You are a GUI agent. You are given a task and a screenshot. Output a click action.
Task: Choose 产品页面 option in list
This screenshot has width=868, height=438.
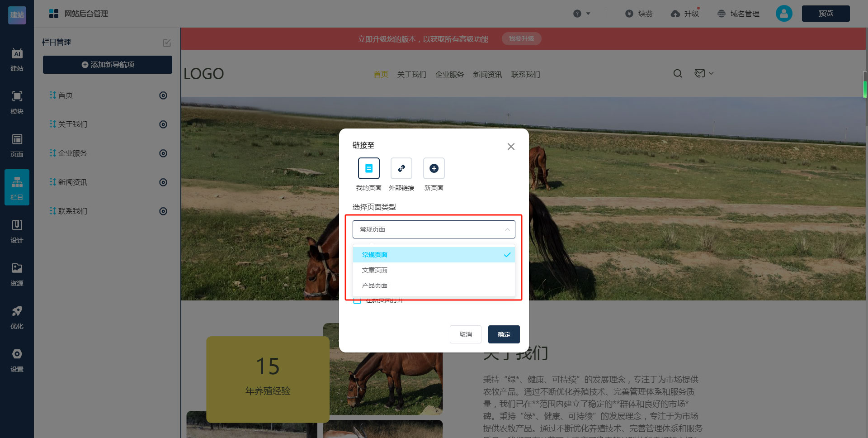(x=434, y=286)
